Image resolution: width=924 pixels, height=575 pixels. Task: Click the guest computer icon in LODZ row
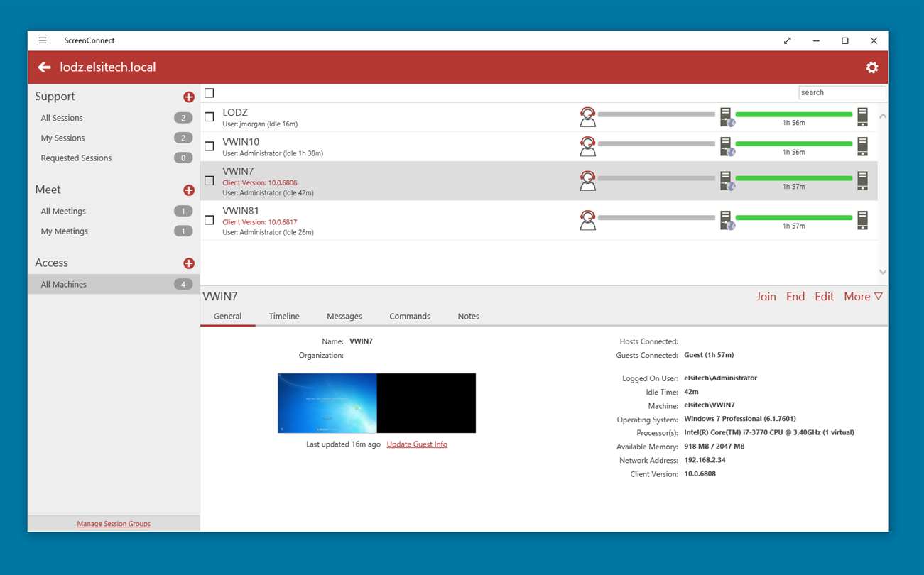click(x=862, y=116)
